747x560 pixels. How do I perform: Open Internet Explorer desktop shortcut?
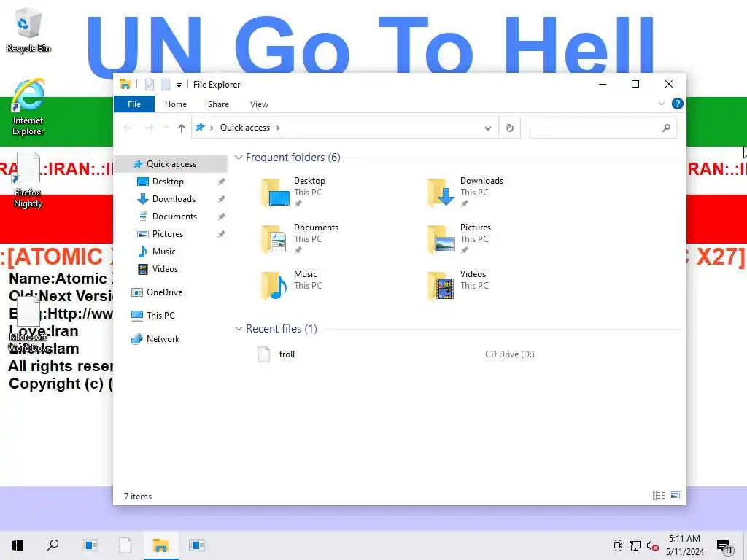click(x=28, y=107)
